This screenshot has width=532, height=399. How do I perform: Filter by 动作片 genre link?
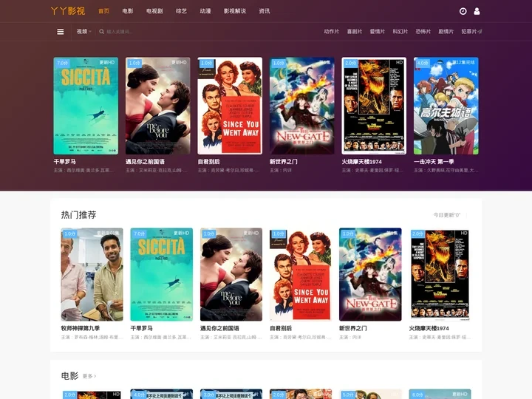(x=332, y=32)
